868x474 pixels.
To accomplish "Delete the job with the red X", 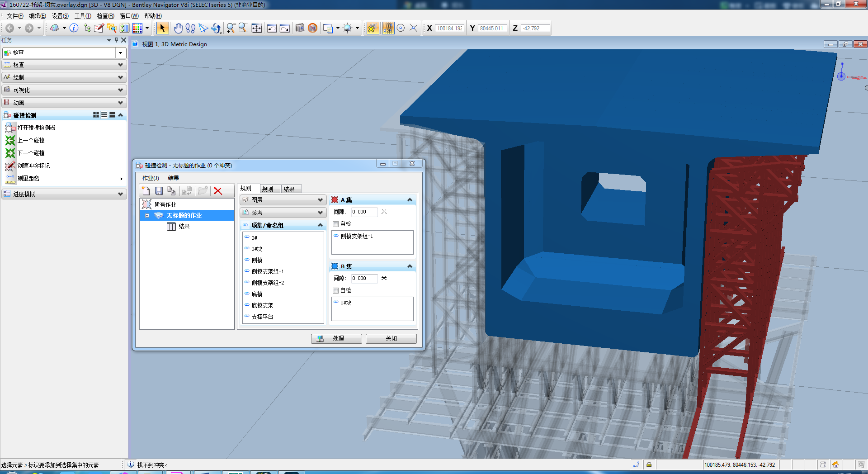I will (218, 191).
